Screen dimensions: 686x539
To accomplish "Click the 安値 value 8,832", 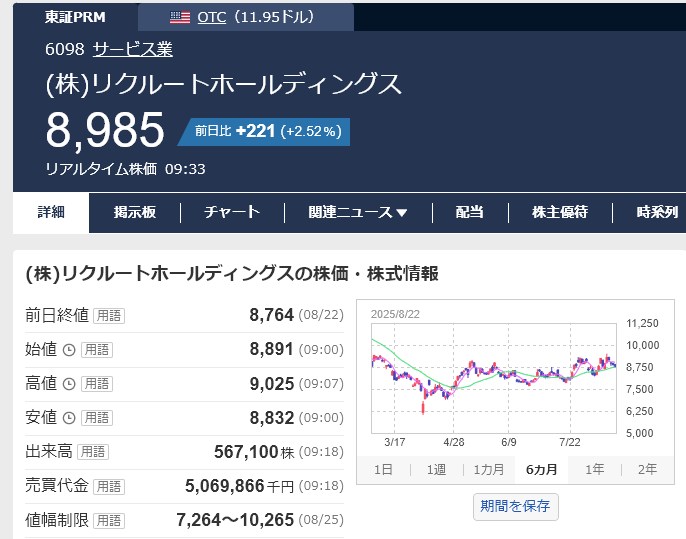I will pyautogui.click(x=271, y=418).
